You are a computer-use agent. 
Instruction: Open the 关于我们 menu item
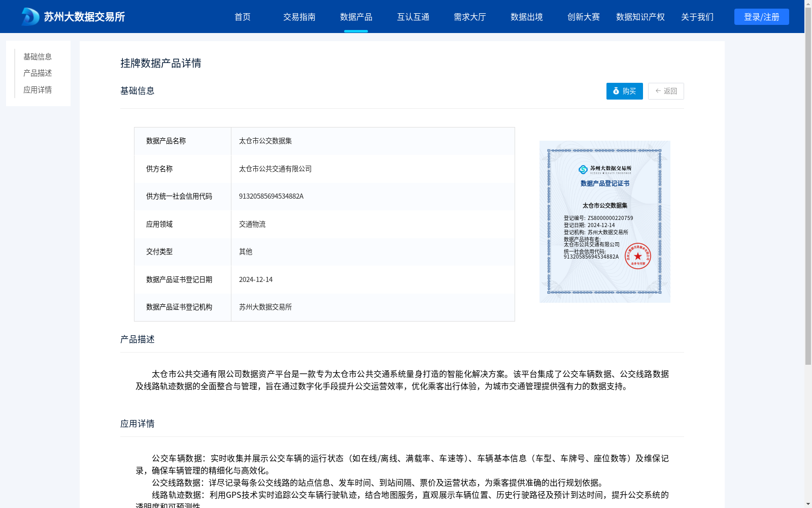(x=697, y=17)
